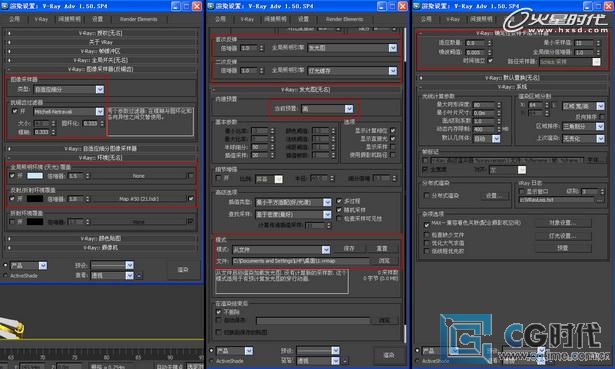Viewport: 615px width, 369px height.
Task: Toggle the antialiasing filter 开 checkbox
Action: pyautogui.click(x=15, y=111)
